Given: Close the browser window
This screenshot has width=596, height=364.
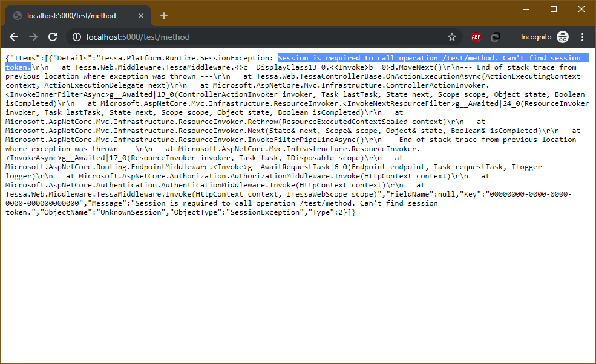Looking at the screenshot, I should pos(581,9).
